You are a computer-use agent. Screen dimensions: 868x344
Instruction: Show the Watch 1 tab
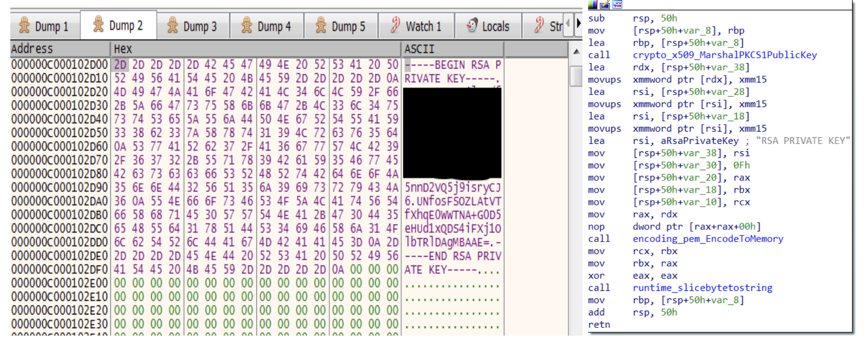coord(416,26)
